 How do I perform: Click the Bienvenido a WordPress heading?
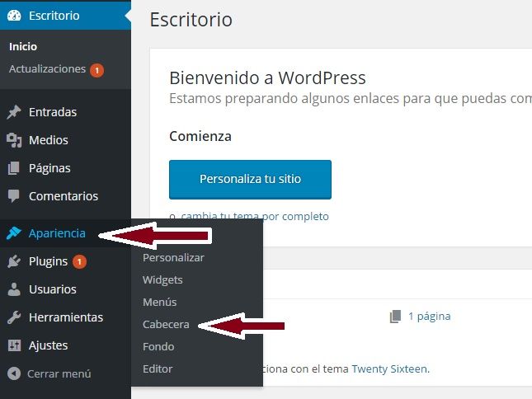(x=267, y=78)
